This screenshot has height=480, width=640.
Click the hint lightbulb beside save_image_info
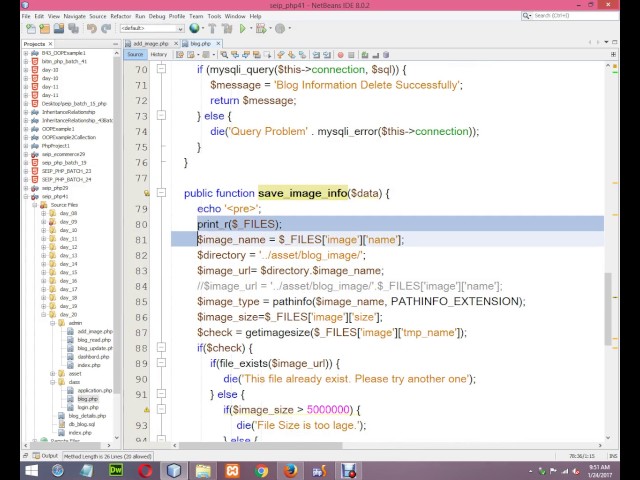click(x=147, y=193)
